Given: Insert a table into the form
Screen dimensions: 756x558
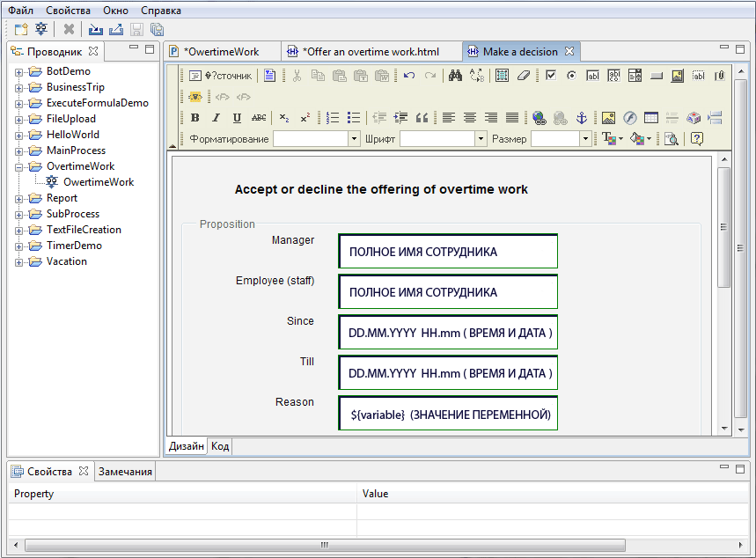Looking at the screenshot, I should 651,115.
